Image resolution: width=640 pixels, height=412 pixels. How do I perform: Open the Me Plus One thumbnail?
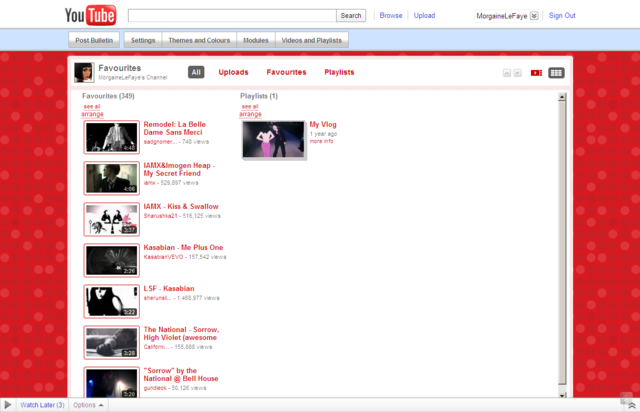point(111,260)
